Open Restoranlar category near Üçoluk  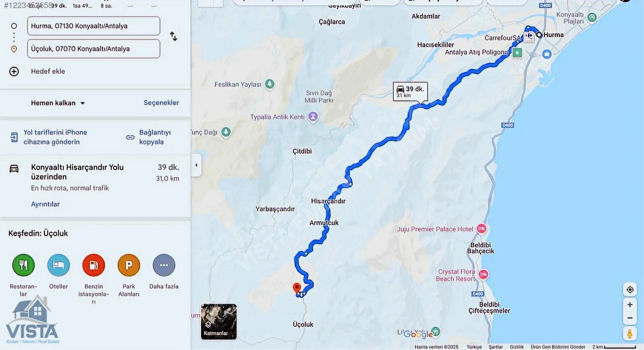[23, 265]
